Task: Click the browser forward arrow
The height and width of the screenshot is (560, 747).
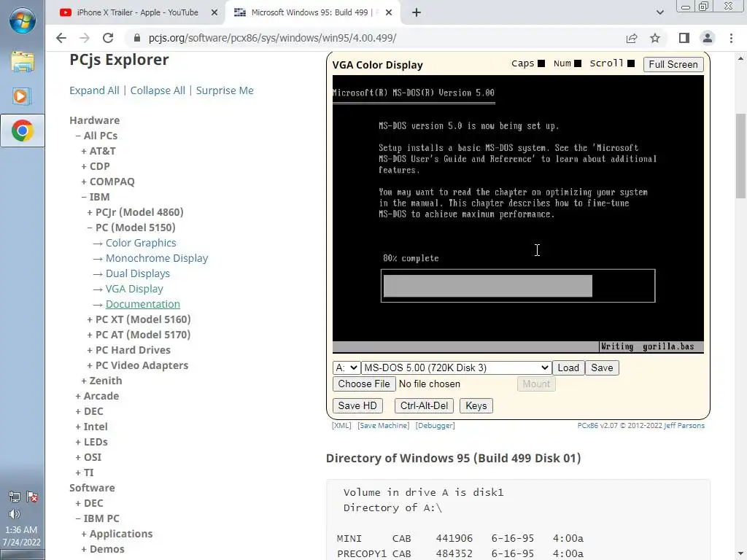Action: [x=85, y=38]
